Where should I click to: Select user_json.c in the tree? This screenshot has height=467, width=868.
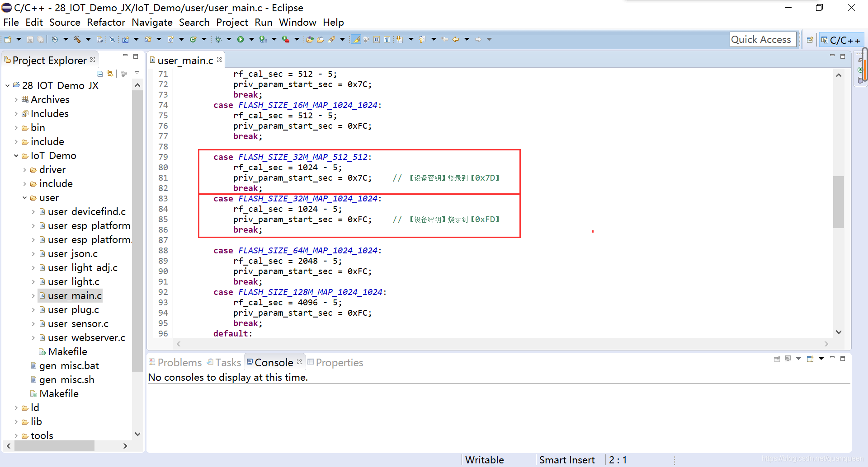pyautogui.click(x=72, y=253)
